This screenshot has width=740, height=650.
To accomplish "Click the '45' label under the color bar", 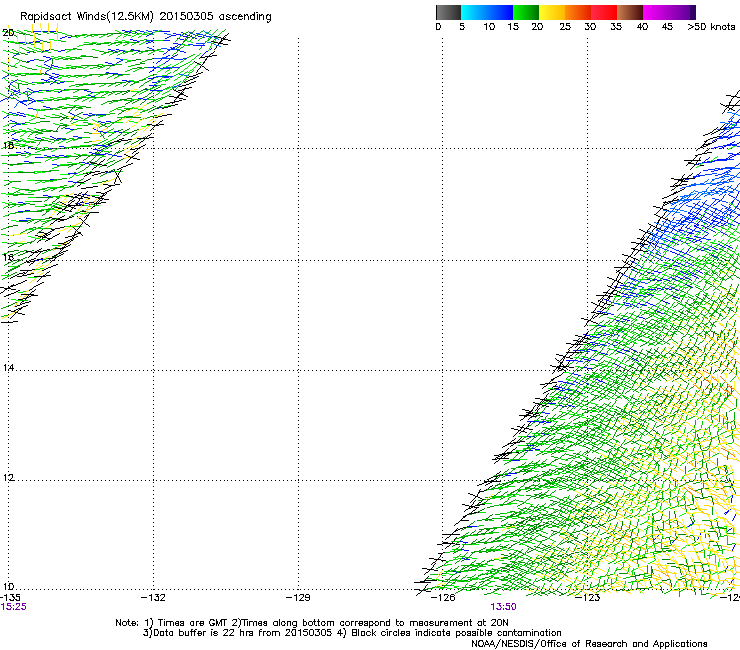I will click(667, 27).
